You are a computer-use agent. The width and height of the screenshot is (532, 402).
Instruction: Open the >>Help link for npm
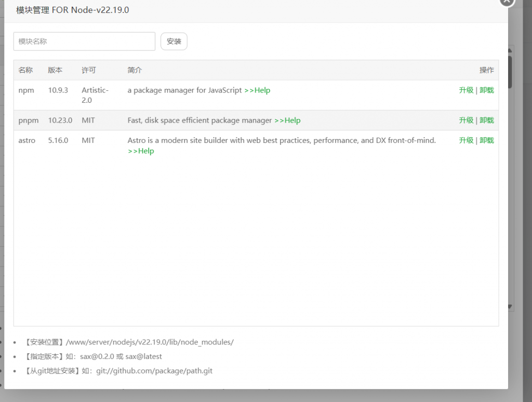tap(257, 90)
